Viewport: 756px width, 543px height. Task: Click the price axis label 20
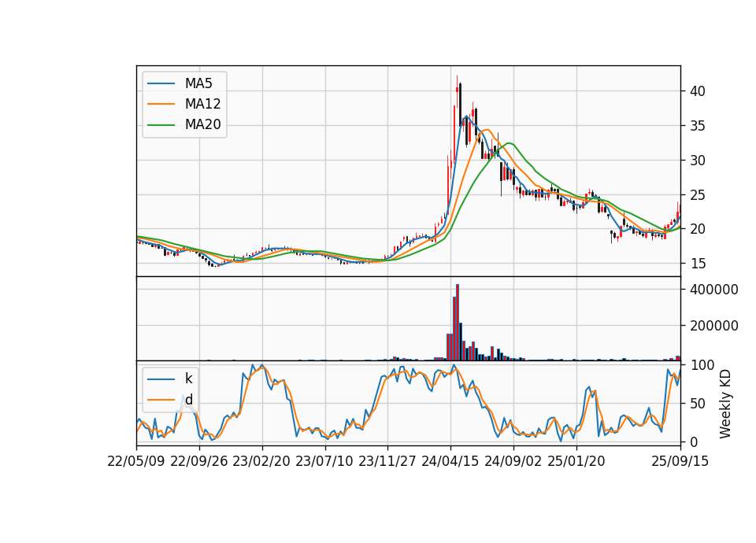(x=697, y=229)
